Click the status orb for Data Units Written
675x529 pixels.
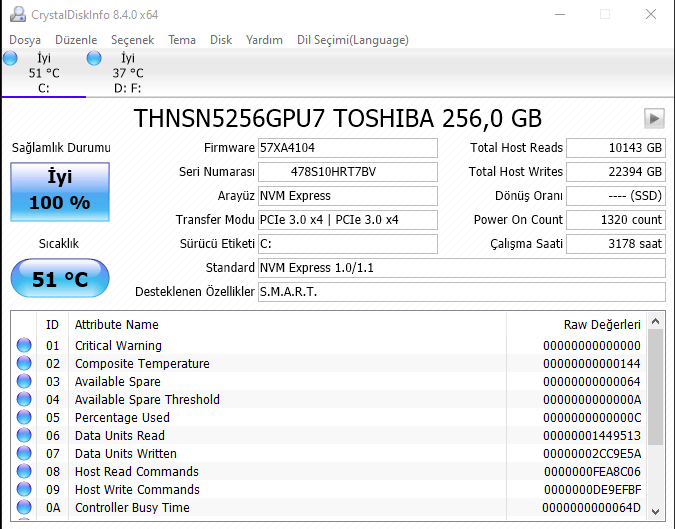coord(24,454)
